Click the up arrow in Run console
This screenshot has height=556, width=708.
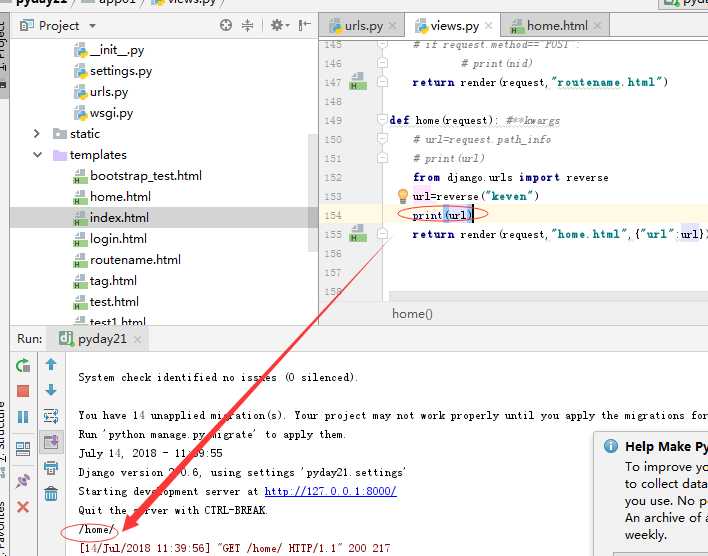(51, 364)
